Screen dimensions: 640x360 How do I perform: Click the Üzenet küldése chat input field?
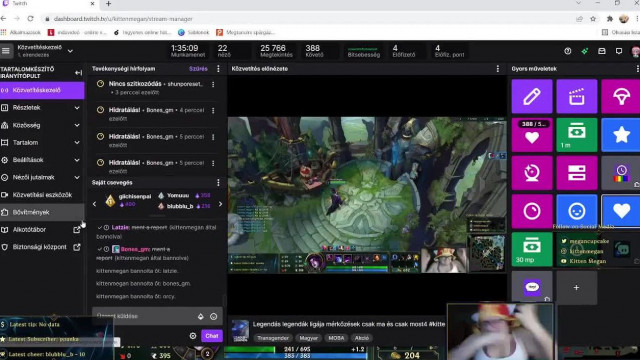pos(157,316)
